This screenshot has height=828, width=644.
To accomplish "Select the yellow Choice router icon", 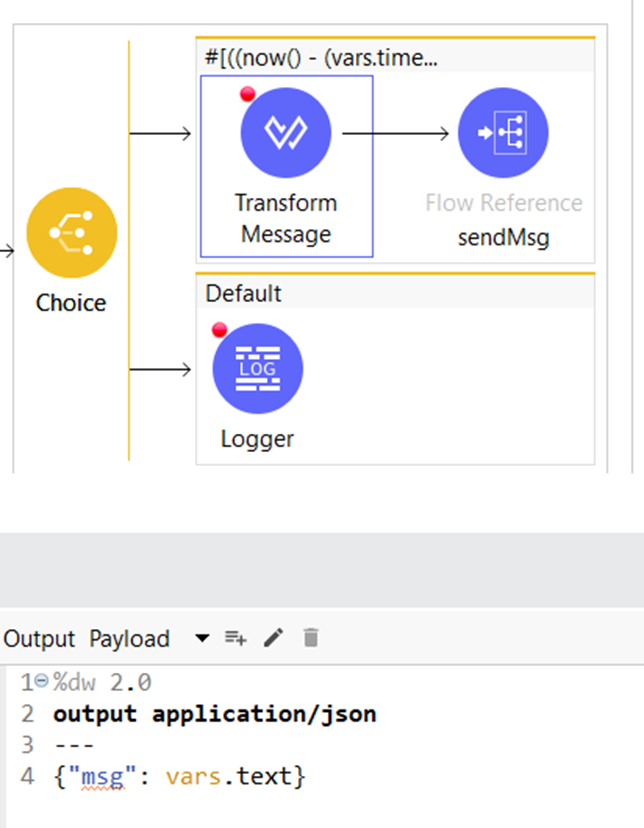I will click(71, 233).
